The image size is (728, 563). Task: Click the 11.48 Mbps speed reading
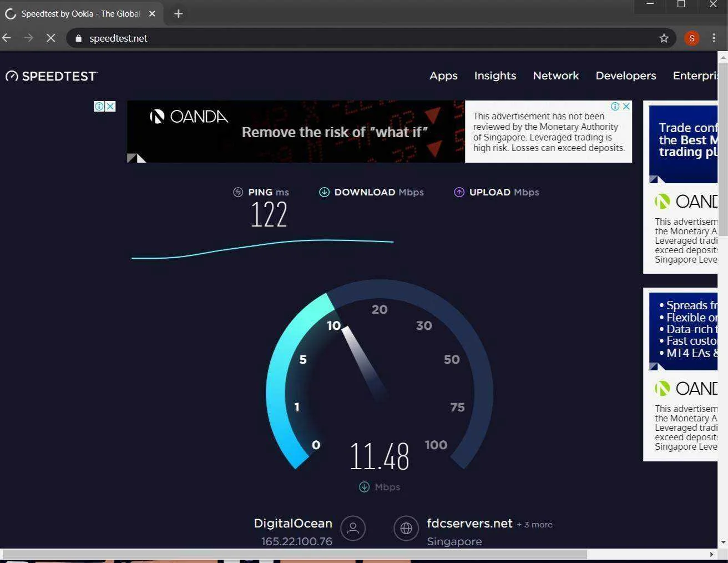(x=380, y=456)
